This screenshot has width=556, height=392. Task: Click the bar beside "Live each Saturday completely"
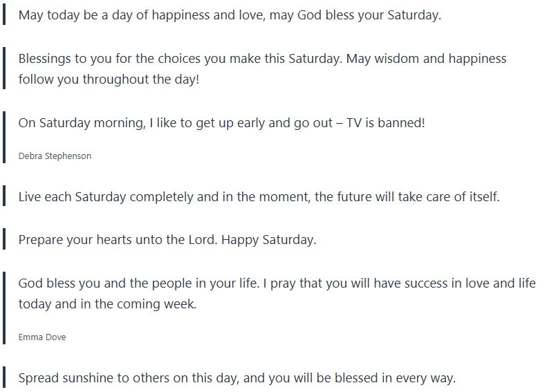5,197
